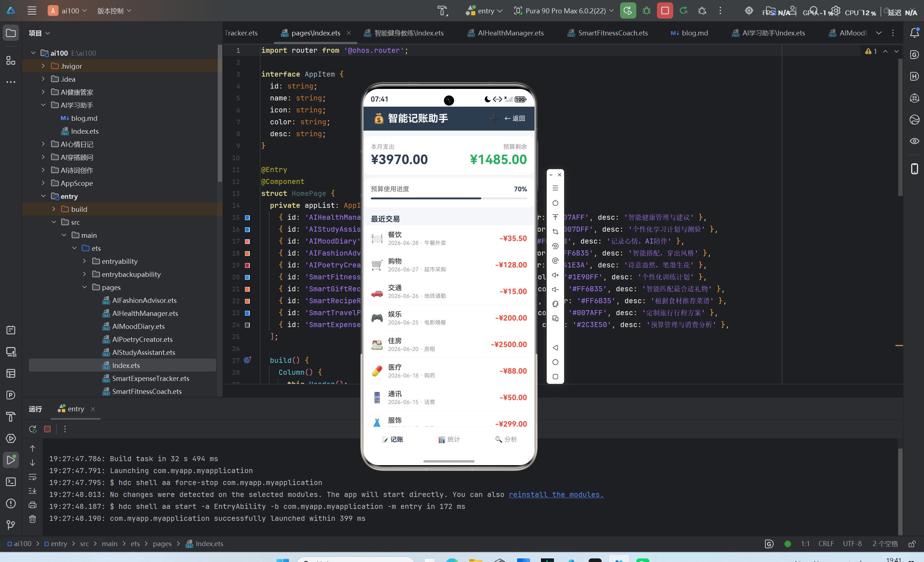Click reinstall the modules link
Viewport: 924px width, 562px height.
click(x=556, y=494)
